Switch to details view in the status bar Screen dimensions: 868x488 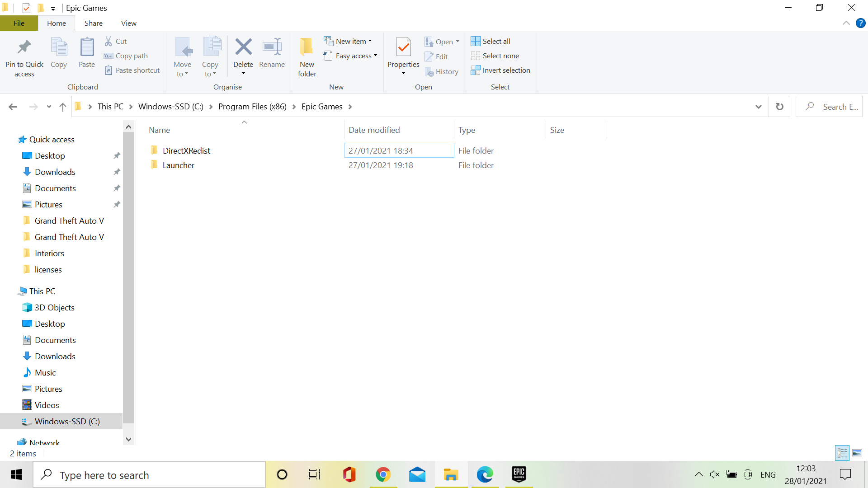pos(842,453)
